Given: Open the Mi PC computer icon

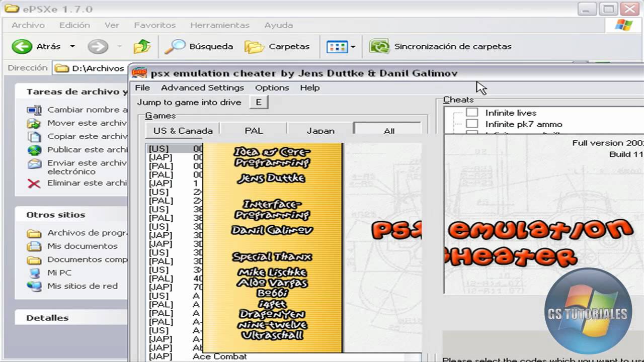Looking at the screenshot, I should [x=34, y=273].
